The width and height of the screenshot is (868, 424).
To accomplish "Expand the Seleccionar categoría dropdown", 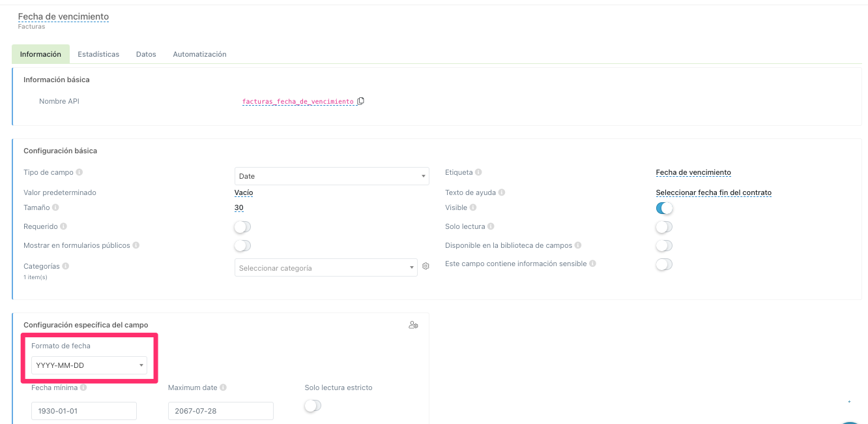I will click(325, 268).
